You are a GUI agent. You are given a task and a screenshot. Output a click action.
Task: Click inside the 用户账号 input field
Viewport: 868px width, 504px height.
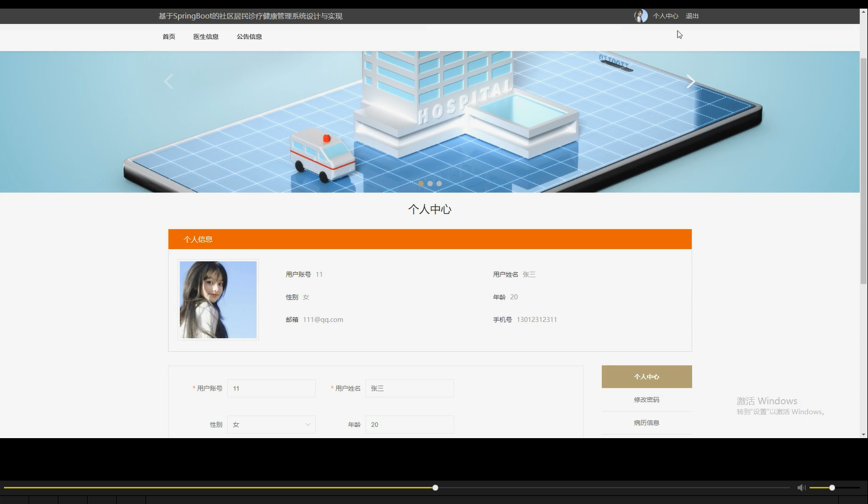point(271,388)
